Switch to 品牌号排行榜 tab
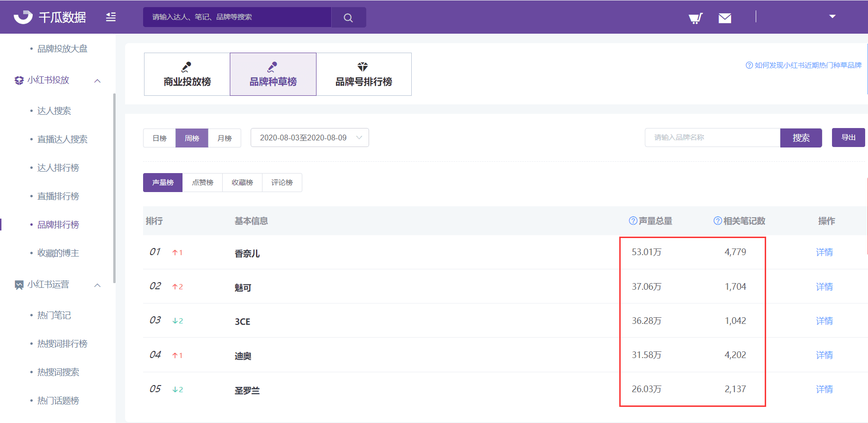The height and width of the screenshot is (423, 868). pos(364,74)
